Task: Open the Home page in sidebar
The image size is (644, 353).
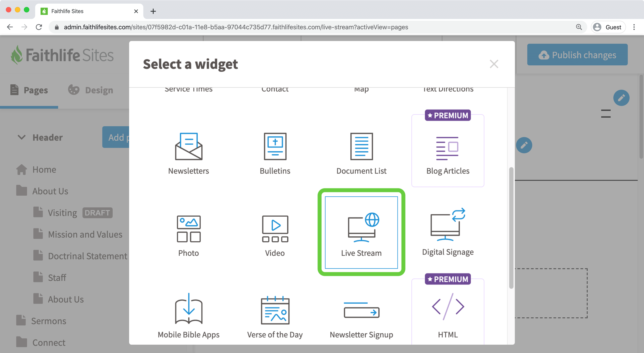Action: tap(36, 169)
